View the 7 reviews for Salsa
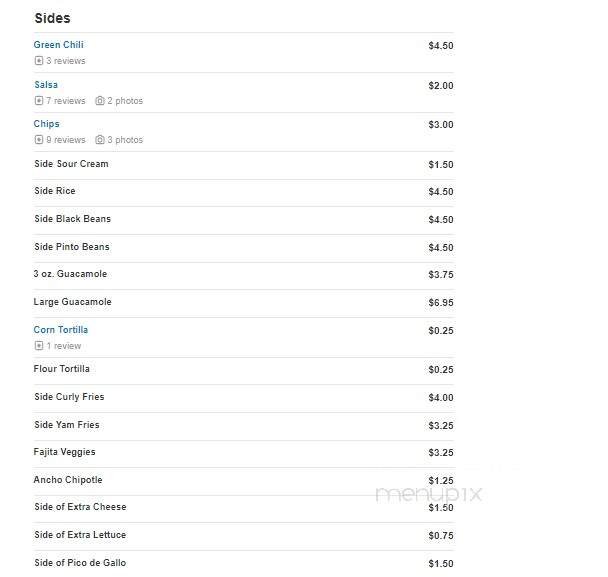The image size is (608, 577). pyautogui.click(x=66, y=101)
